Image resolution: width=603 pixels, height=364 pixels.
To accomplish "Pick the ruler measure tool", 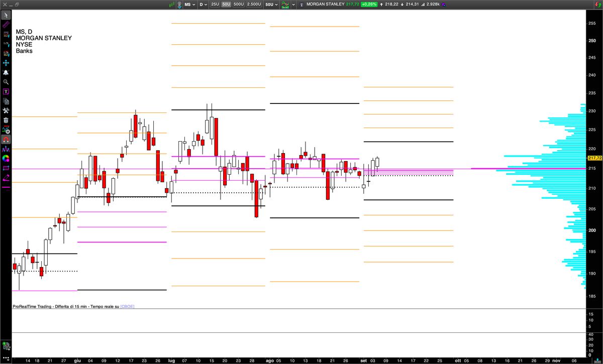I will [x=6, y=25].
